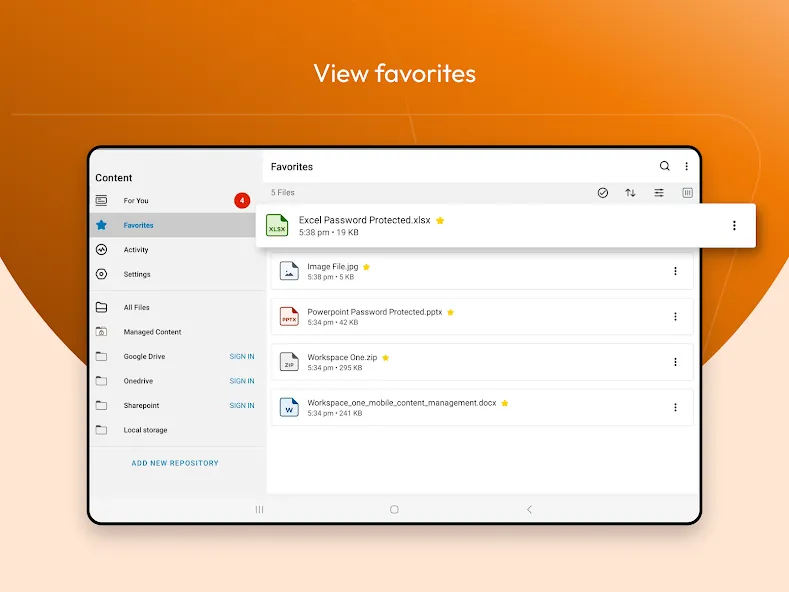The width and height of the screenshot is (789, 592).
Task: Select Favorites in the sidebar
Action: [173, 225]
